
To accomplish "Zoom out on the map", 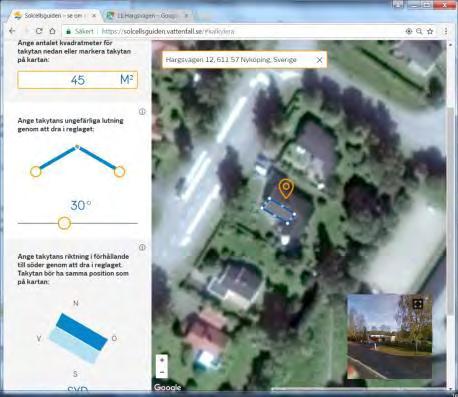I will tap(162, 372).
